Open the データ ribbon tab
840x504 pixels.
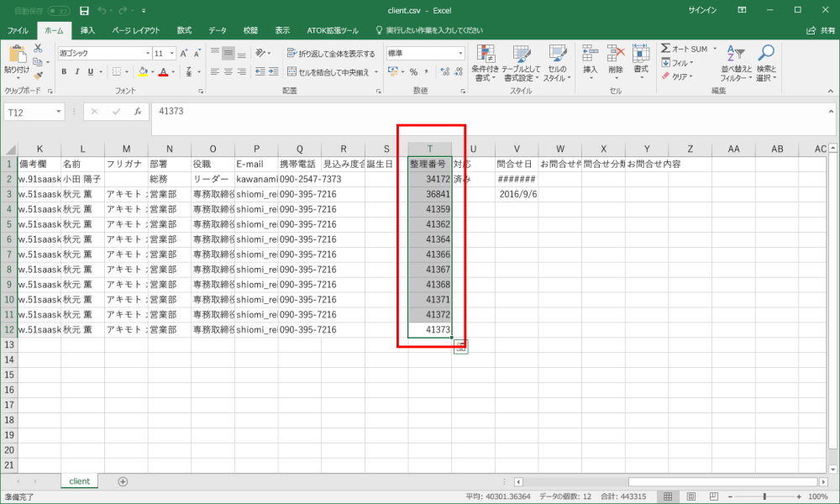tap(217, 30)
